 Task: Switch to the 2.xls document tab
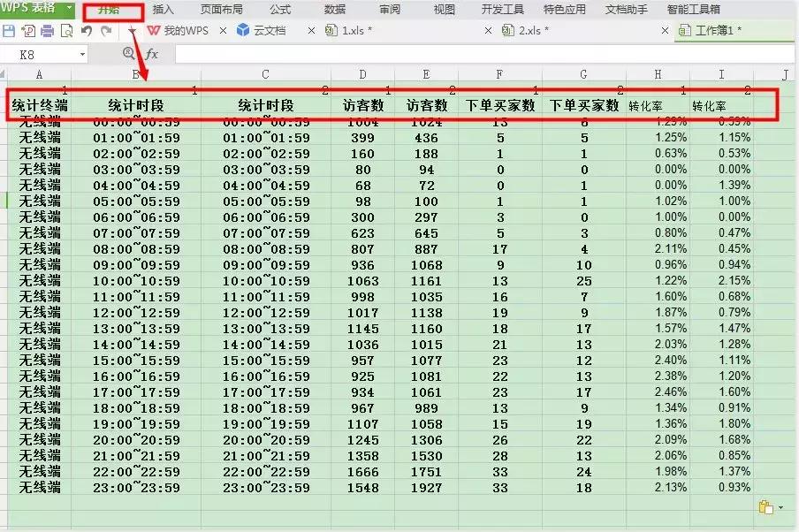[x=530, y=30]
